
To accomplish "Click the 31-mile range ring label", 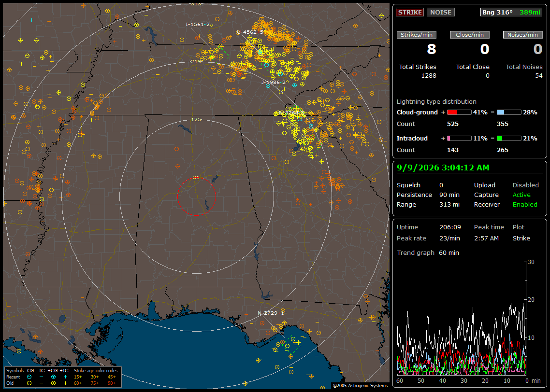I will pyautogui.click(x=196, y=178).
